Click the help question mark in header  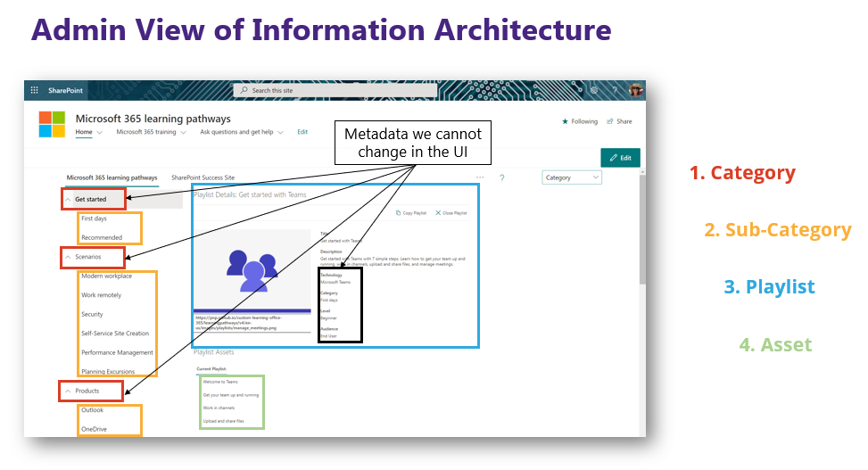click(x=615, y=90)
